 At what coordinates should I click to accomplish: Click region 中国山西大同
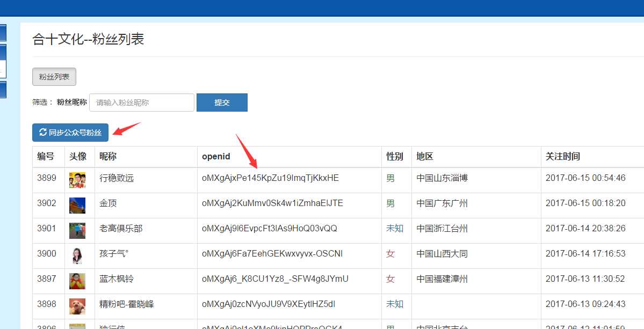[x=442, y=253]
